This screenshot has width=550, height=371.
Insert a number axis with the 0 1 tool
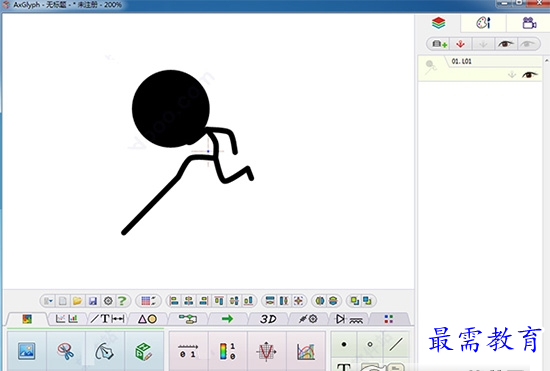click(188, 351)
